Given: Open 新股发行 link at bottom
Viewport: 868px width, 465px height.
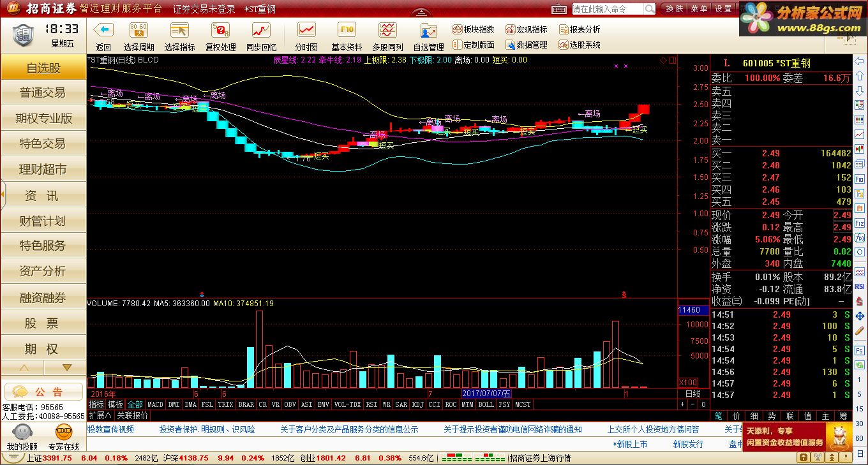Looking at the screenshot, I should pyautogui.click(x=688, y=444).
